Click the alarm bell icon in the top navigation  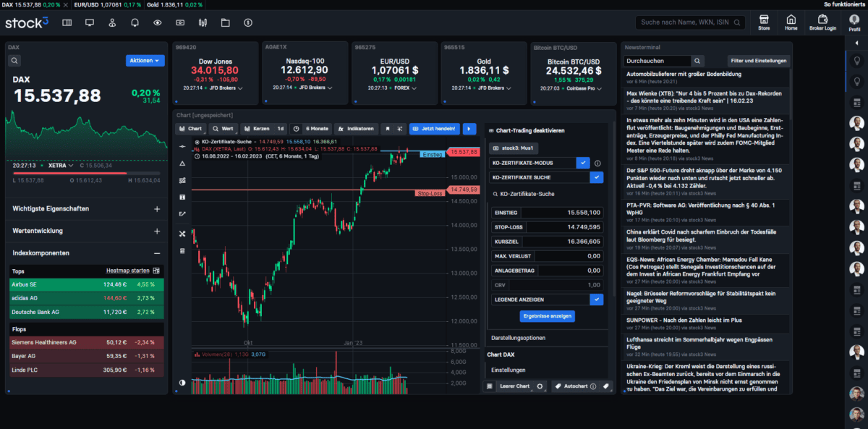coord(135,22)
